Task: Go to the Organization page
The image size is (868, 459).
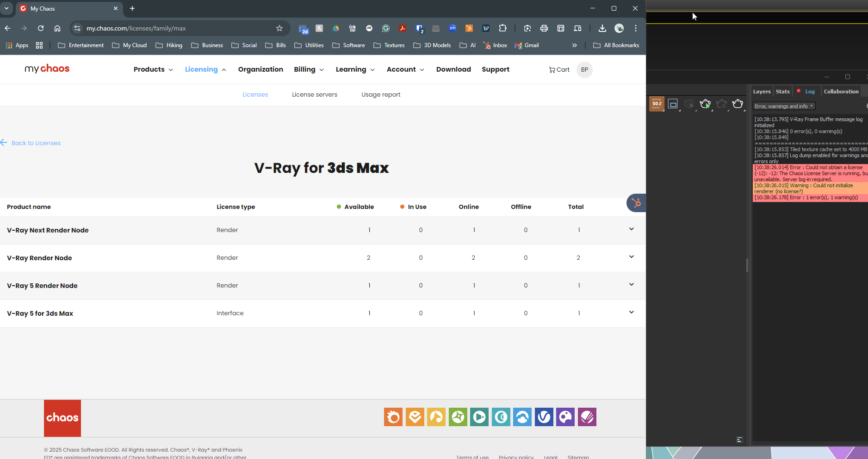Action: [x=260, y=69]
